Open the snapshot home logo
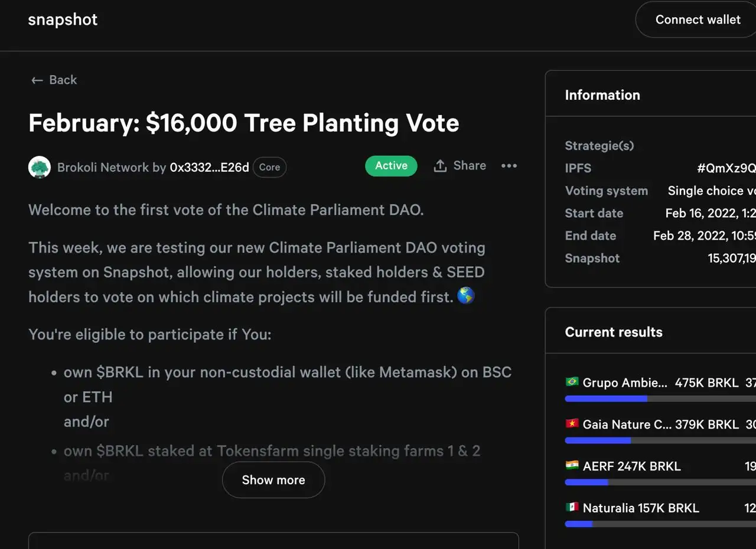Viewport: 756px width, 549px height. point(63,19)
